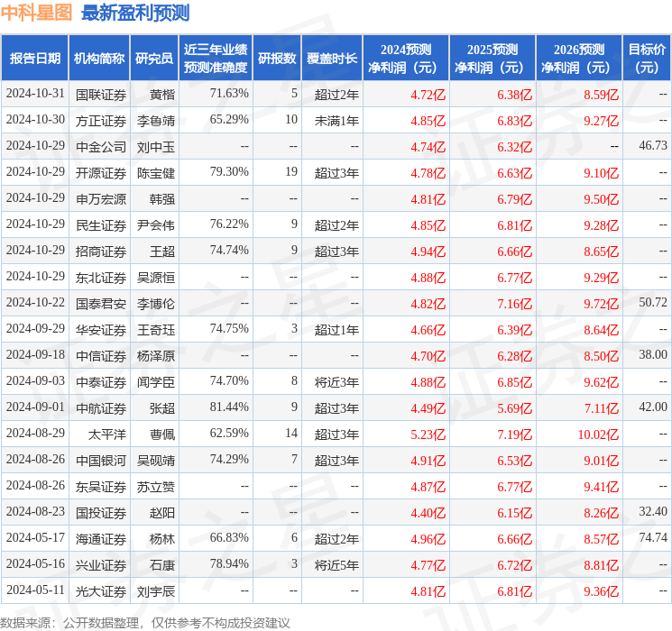Click the 最新盈利预测 heading
672x631 pixels.
pyautogui.click(x=135, y=13)
